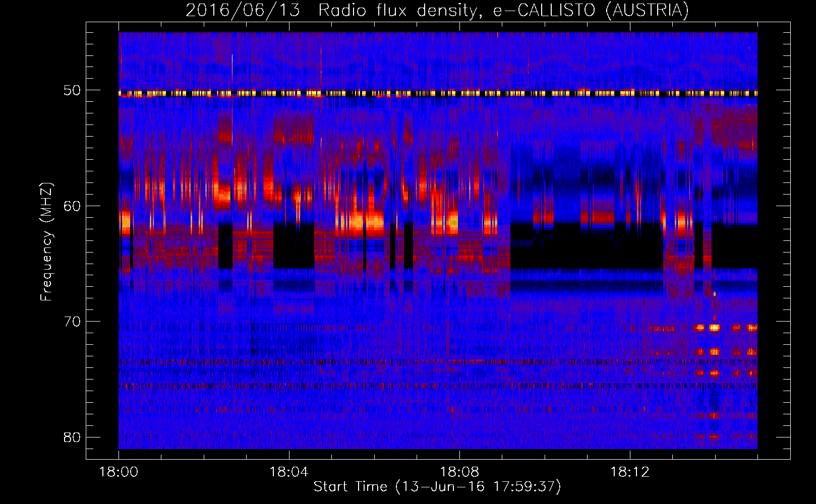816x504 pixels.
Task: Click the "18:12" time tick label
Action: pos(630,472)
